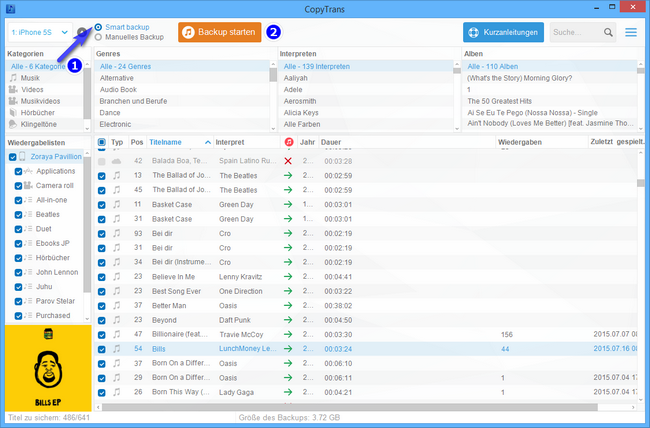The height and width of the screenshot is (428, 650).
Task: Select Audio Book in the Genres list
Action: (117, 90)
